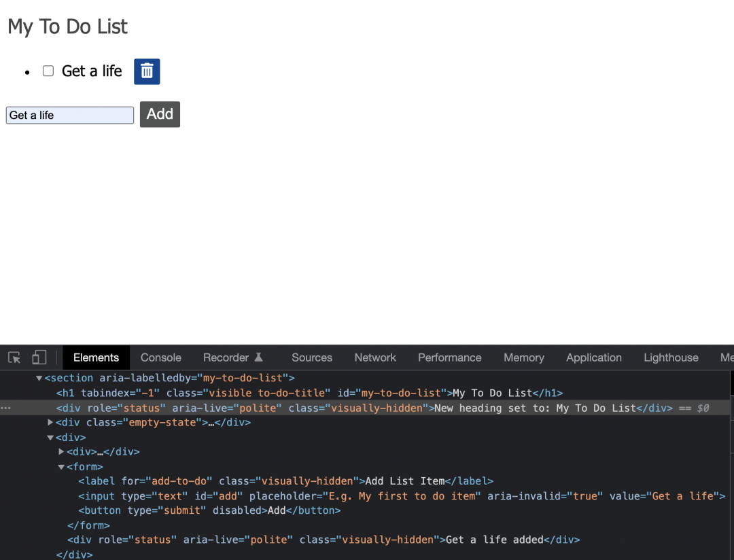The width and height of the screenshot is (734, 560).
Task: Show the Memory tab
Action: (523, 357)
